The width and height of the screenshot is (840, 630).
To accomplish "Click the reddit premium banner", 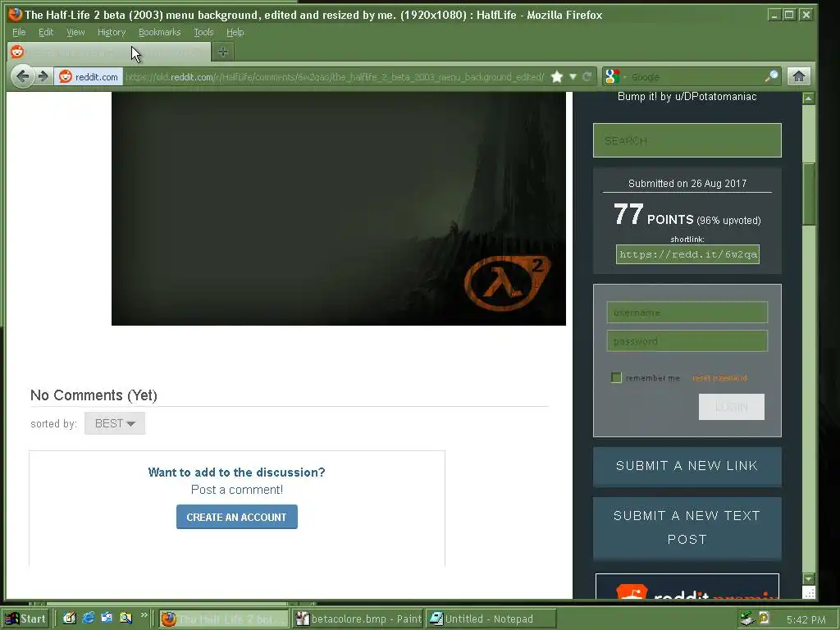I will point(687,586).
